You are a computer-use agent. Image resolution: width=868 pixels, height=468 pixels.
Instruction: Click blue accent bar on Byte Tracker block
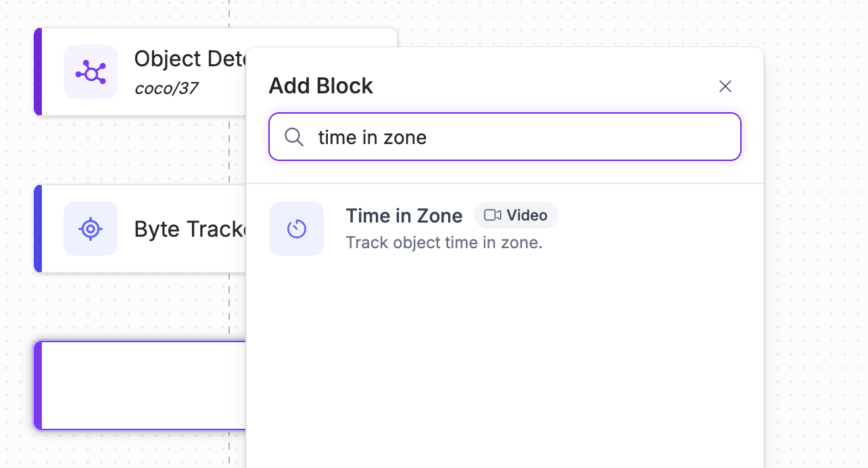(38, 229)
